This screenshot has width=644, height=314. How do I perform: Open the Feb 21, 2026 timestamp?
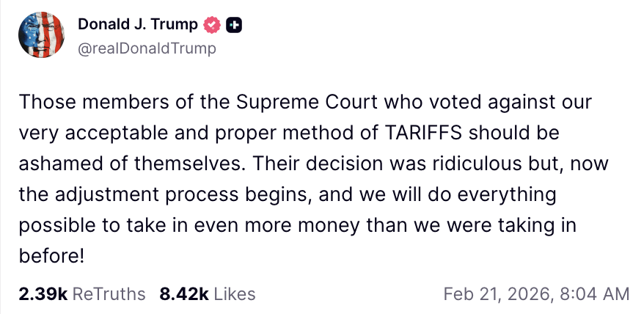pyautogui.click(x=497, y=294)
